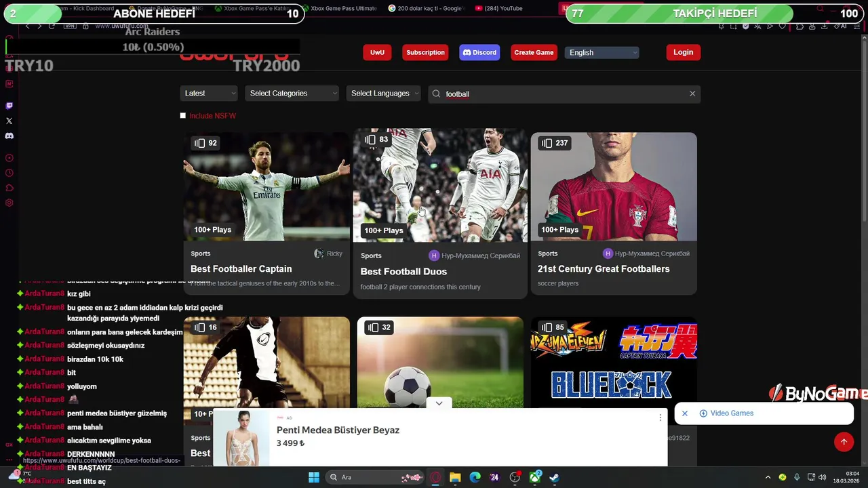Click Sergio Ramos game thumbnail

[x=267, y=186]
